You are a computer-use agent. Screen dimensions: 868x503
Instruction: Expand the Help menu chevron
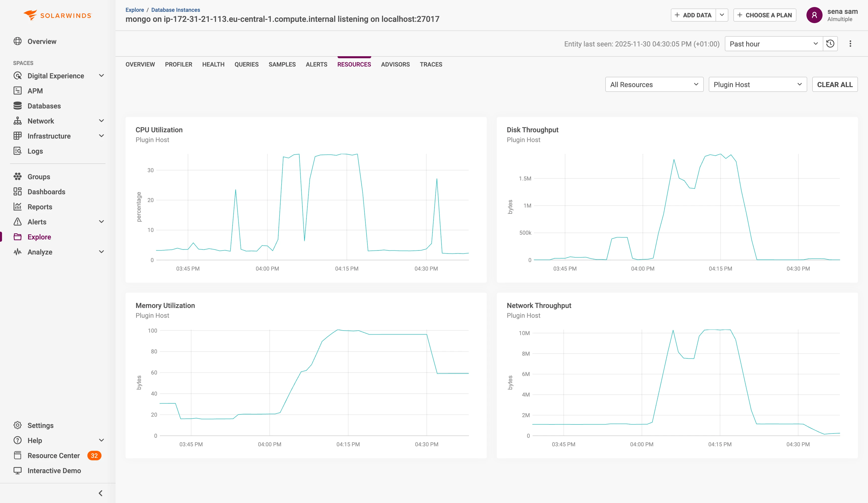(x=102, y=440)
